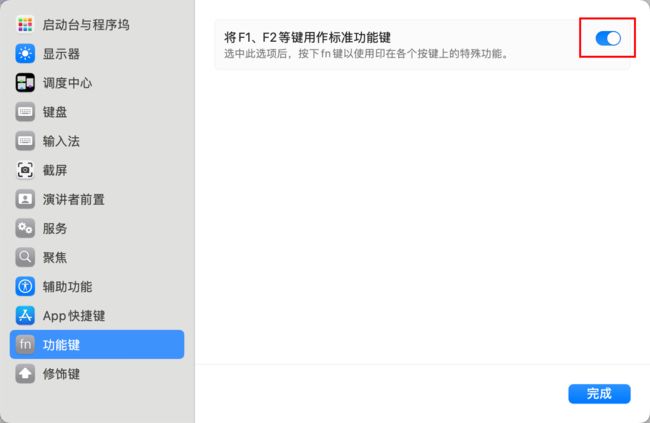This screenshot has height=423, width=650.
Task: Toggle F1, F2 standard function keys switch
Action: coord(608,39)
